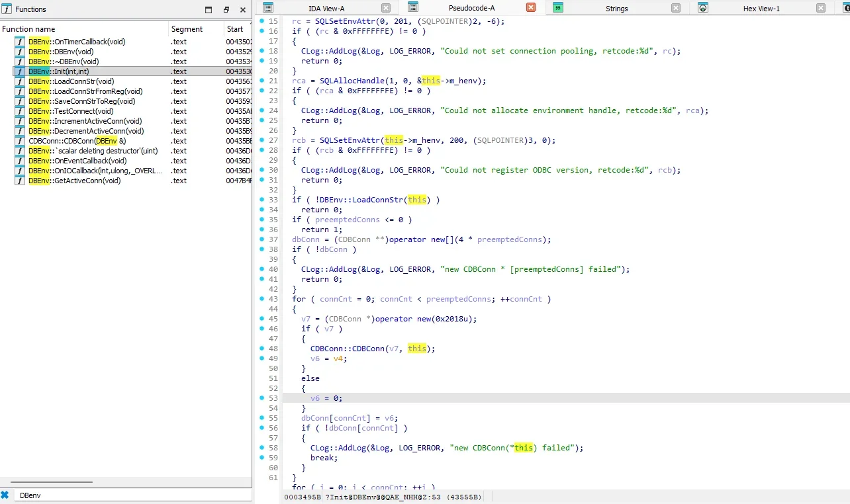Switch to the IDA View-A tab
Viewport: 850px width, 504px height.
326,9
